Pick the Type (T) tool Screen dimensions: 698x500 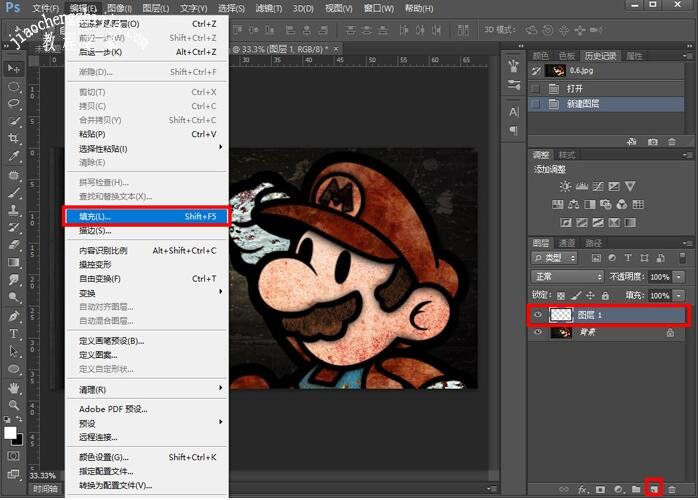(14, 333)
